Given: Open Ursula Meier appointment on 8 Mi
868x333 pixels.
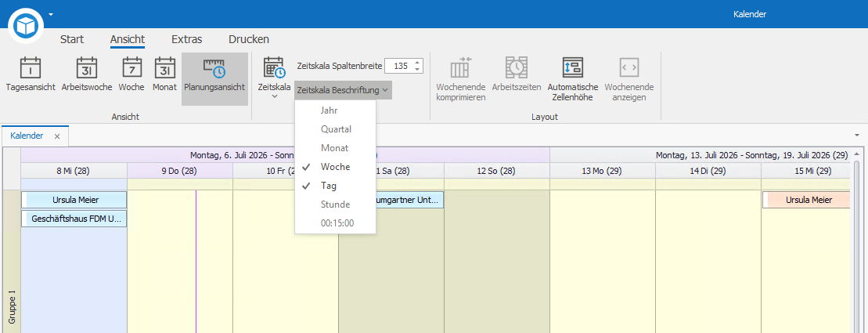Looking at the screenshot, I should (74, 200).
